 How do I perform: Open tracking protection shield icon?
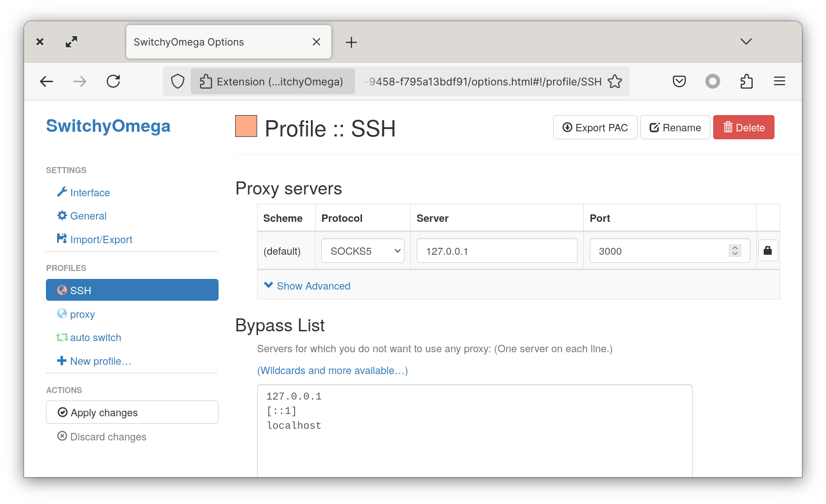[178, 82]
